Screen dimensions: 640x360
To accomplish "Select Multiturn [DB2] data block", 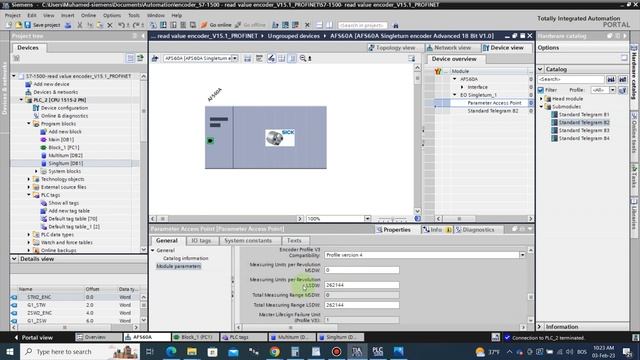I will click(65, 156).
